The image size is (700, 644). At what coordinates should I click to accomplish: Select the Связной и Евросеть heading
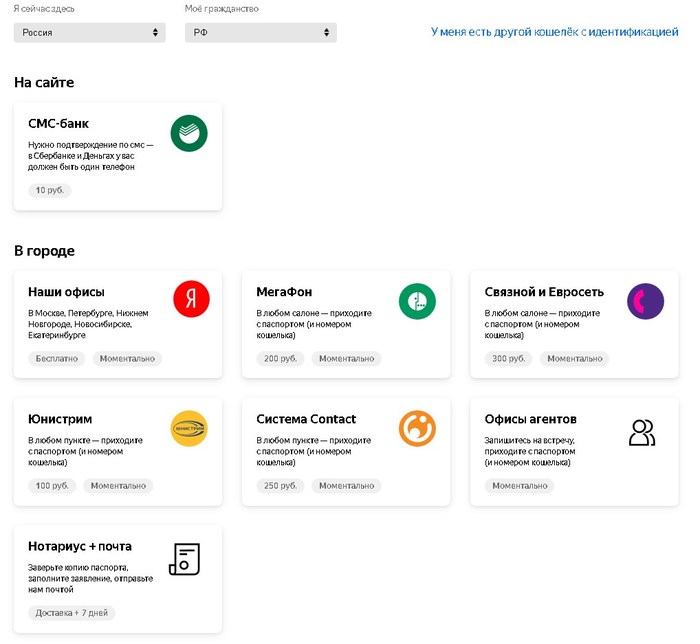point(544,292)
